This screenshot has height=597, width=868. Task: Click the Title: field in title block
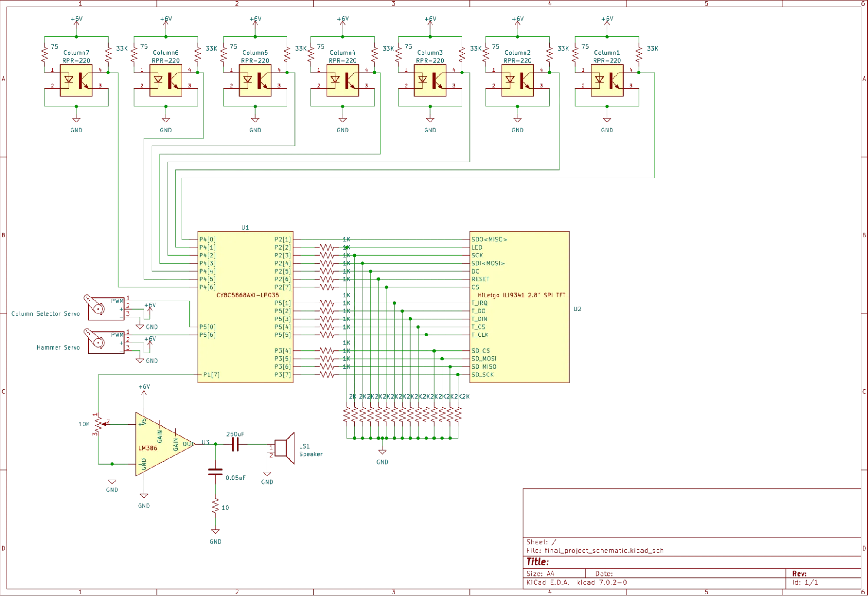pyautogui.click(x=538, y=562)
